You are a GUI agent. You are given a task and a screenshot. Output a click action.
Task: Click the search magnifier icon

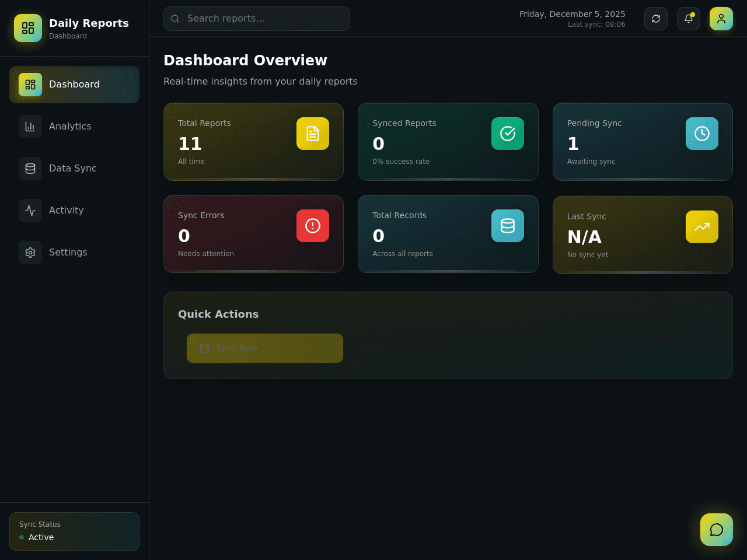coord(175,19)
